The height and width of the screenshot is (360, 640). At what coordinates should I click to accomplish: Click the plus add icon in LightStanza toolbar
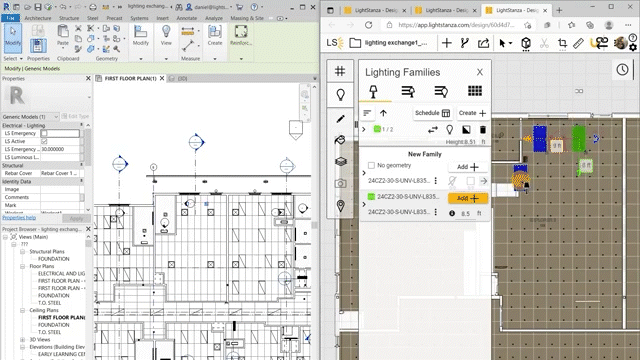[x=447, y=43]
